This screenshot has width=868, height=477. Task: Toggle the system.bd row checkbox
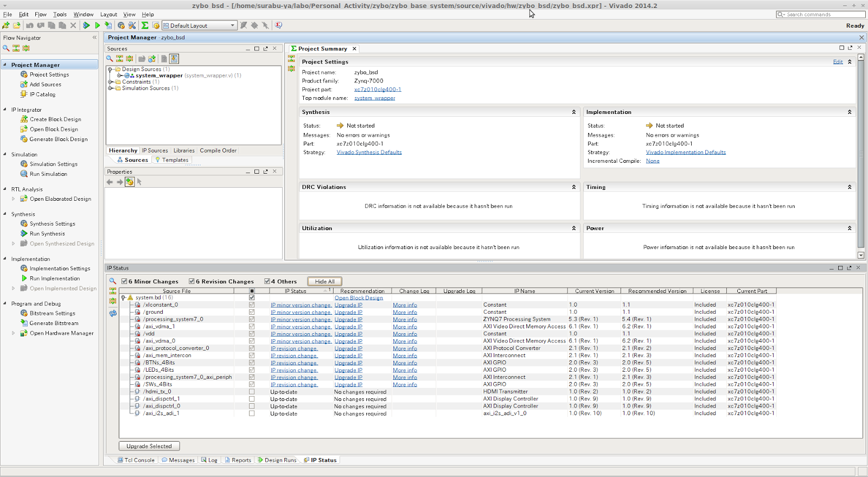(252, 297)
